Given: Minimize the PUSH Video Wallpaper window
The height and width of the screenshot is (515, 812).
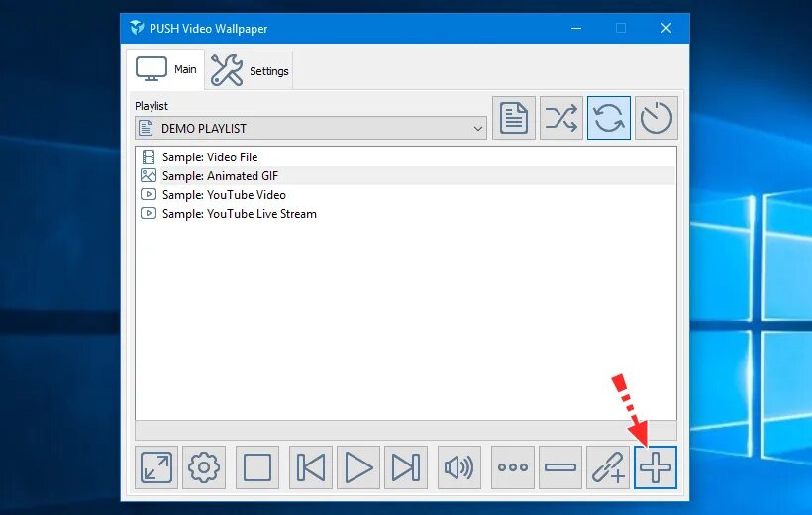Looking at the screenshot, I should (x=576, y=28).
